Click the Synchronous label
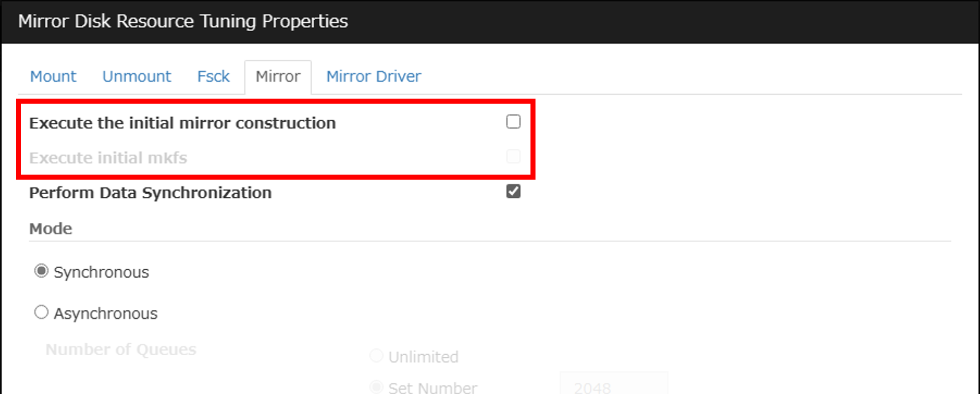 (102, 272)
